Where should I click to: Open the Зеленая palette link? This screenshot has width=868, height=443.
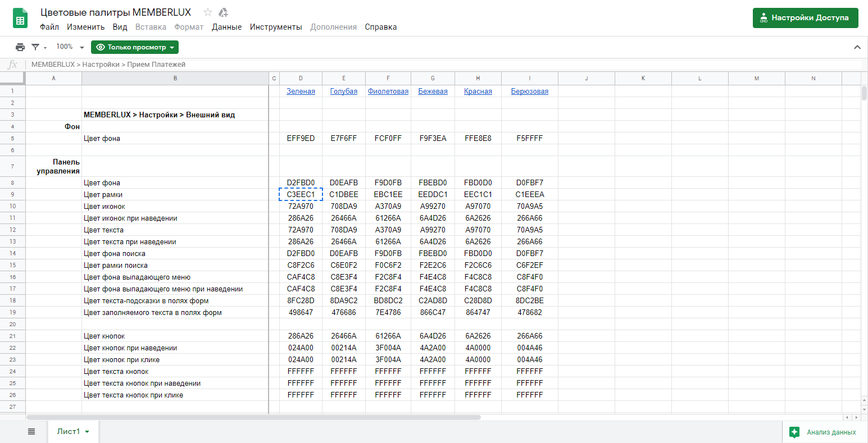(301, 92)
